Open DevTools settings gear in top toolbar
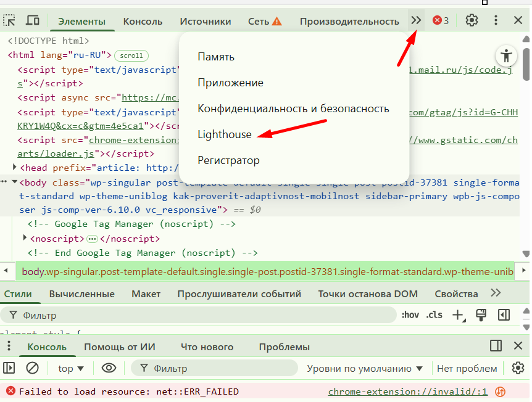The image size is (532, 402). [472, 20]
